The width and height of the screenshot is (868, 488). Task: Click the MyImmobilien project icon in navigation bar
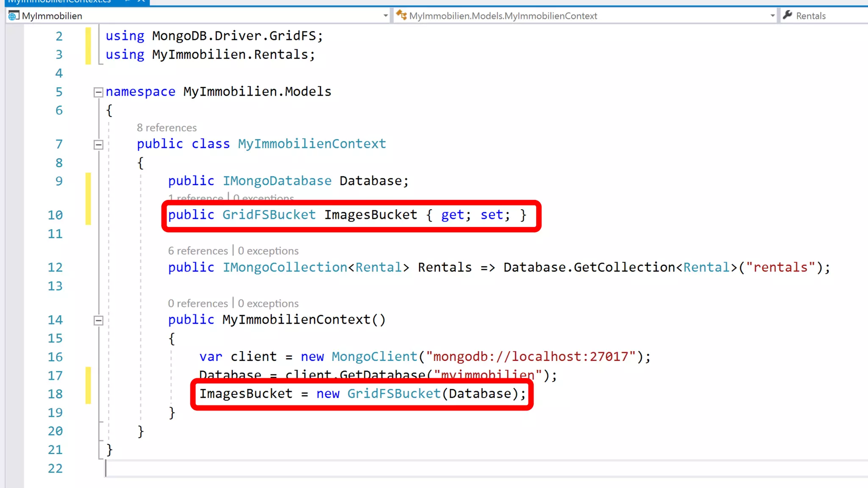click(14, 16)
